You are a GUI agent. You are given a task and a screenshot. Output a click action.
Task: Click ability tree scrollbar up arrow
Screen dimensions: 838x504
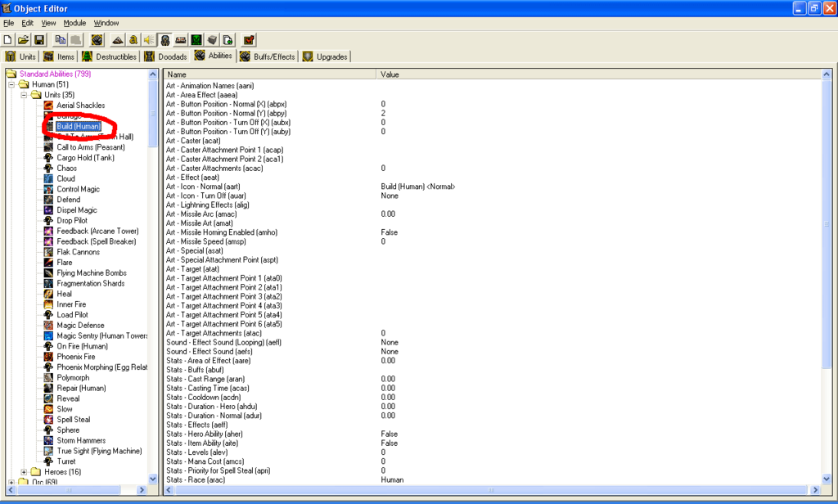point(153,74)
